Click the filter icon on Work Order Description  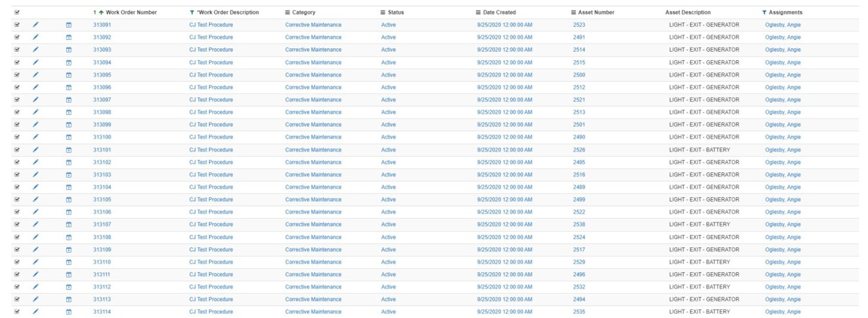(192, 13)
